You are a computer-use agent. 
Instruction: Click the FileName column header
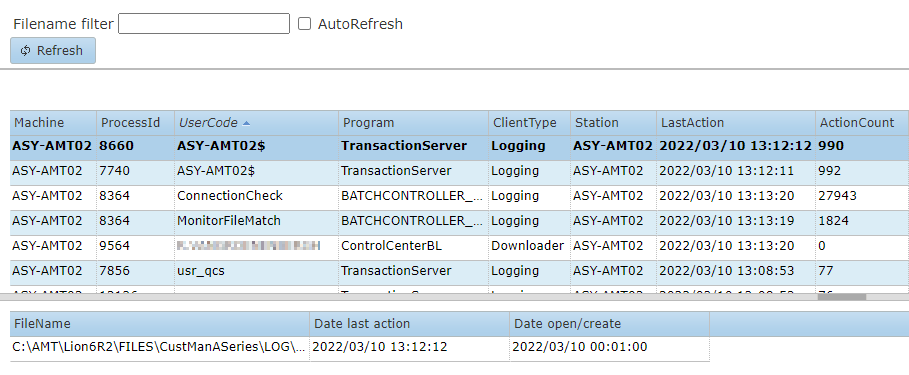tap(160, 324)
